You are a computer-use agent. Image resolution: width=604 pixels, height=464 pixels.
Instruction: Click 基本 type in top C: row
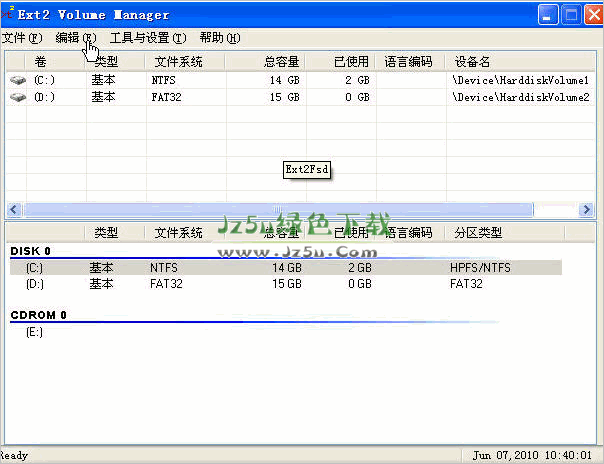(103, 80)
